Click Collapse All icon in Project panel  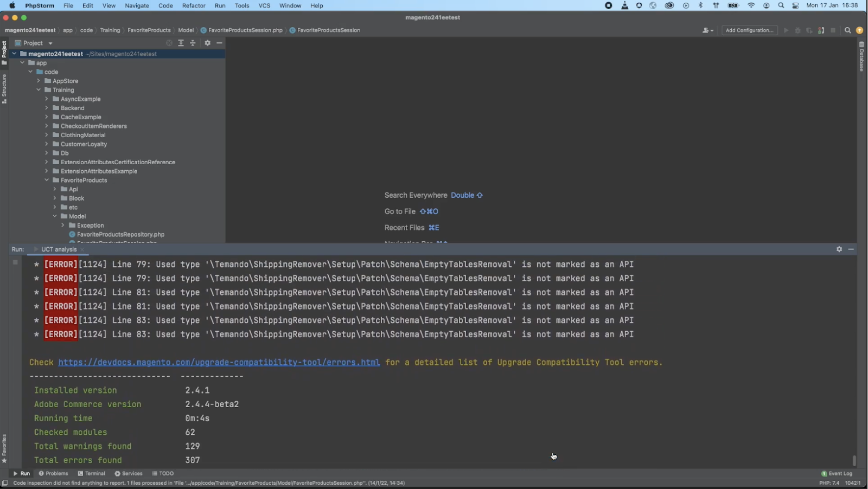pos(193,43)
